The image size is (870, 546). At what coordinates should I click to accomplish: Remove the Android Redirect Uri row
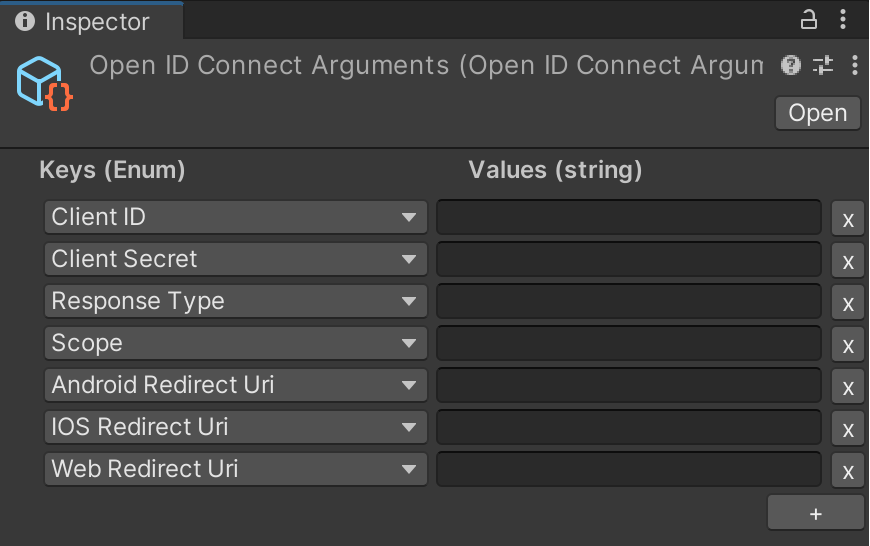847,387
